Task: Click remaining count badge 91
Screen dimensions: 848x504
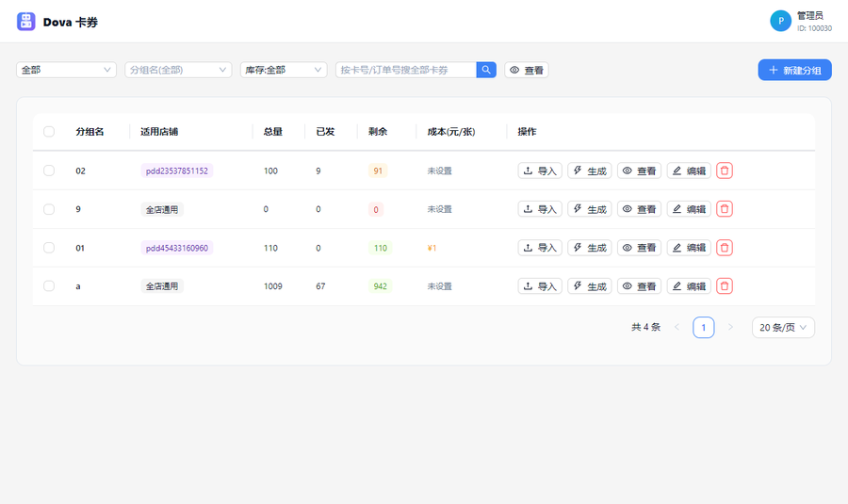Action: [378, 171]
